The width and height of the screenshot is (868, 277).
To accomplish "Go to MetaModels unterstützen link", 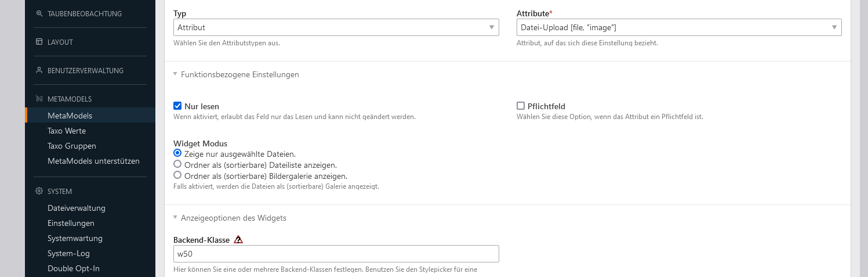I will 93,161.
